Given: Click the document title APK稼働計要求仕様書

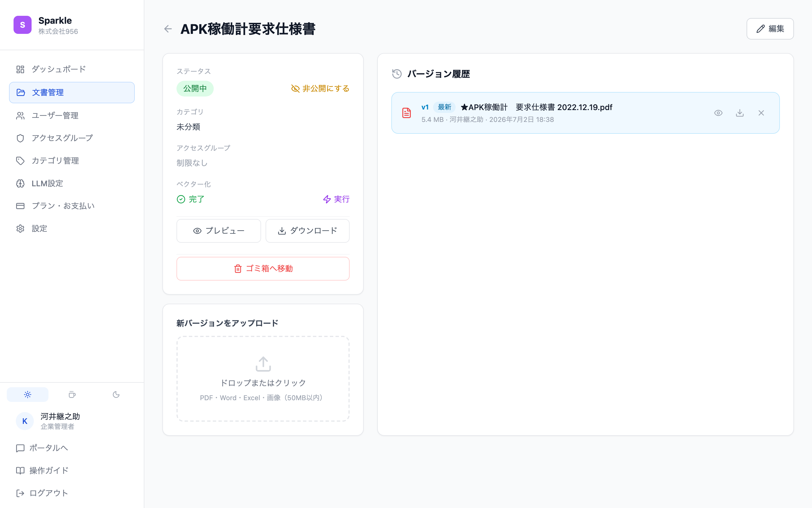Looking at the screenshot, I should point(248,29).
